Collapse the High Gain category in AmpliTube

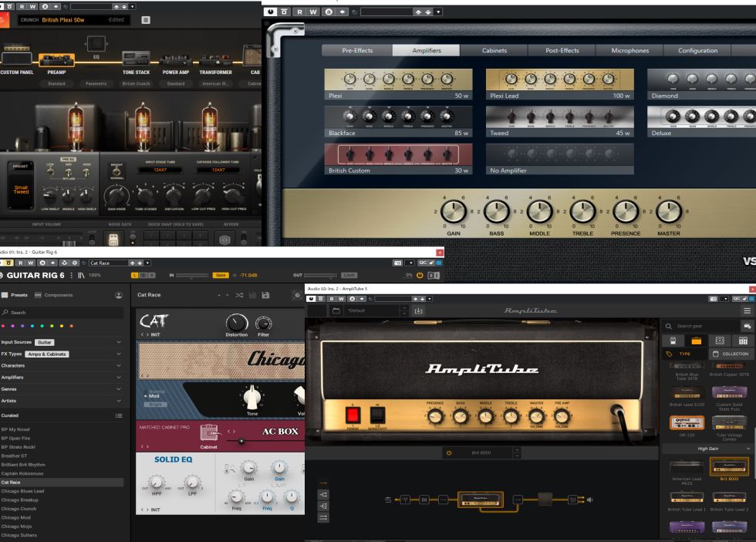(x=748, y=449)
